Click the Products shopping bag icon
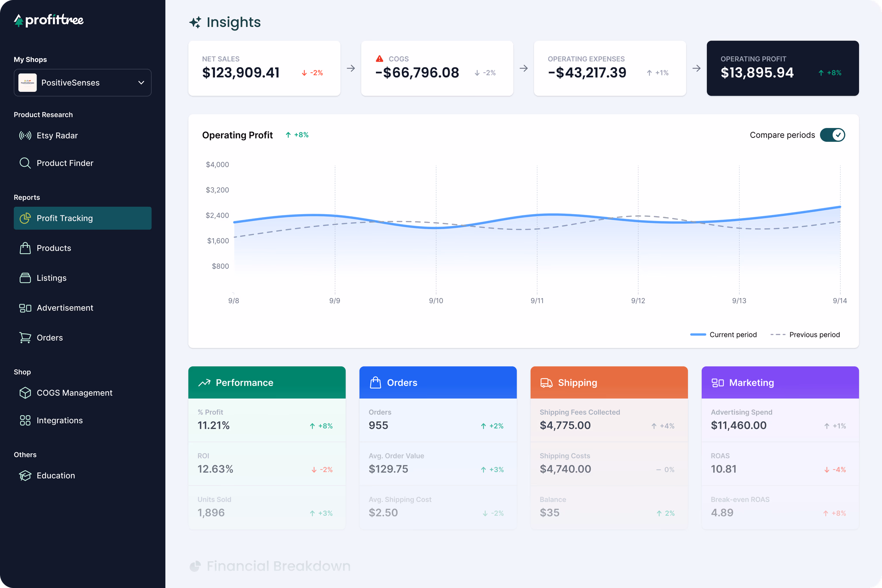This screenshot has height=588, width=882. (25, 248)
